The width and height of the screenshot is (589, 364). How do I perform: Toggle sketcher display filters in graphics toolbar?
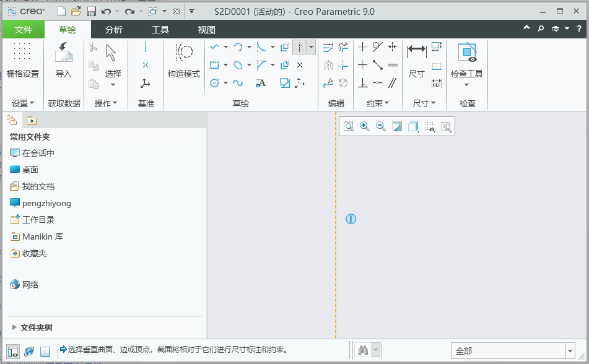point(445,126)
